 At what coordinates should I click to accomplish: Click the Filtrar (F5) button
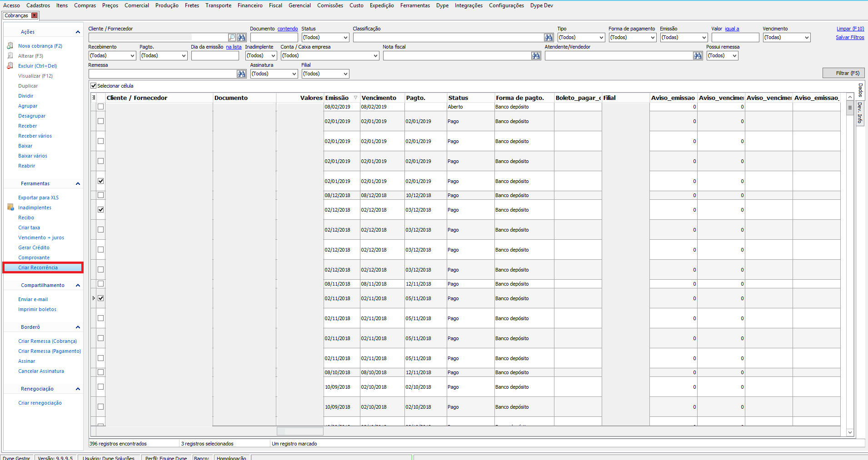pyautogui.click(x=843, y=73)
